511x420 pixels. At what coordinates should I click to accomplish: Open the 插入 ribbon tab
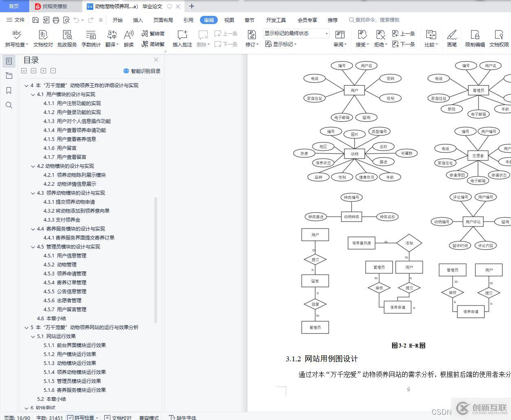138,20
